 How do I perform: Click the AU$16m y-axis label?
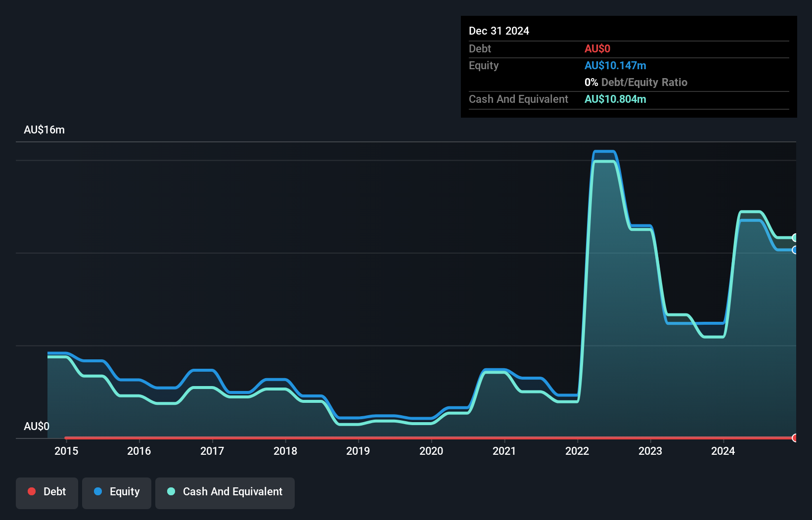pos(45,130)
